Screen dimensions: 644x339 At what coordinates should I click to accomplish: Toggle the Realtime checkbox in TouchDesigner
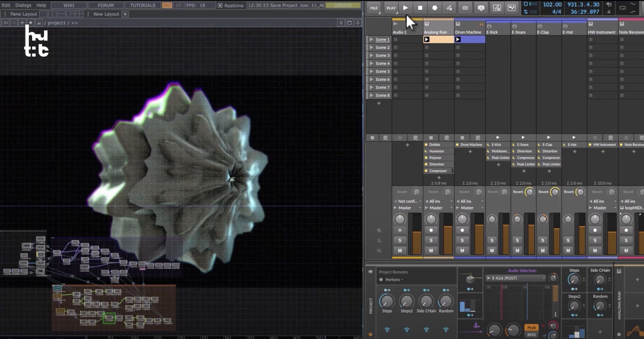(220, 5)
